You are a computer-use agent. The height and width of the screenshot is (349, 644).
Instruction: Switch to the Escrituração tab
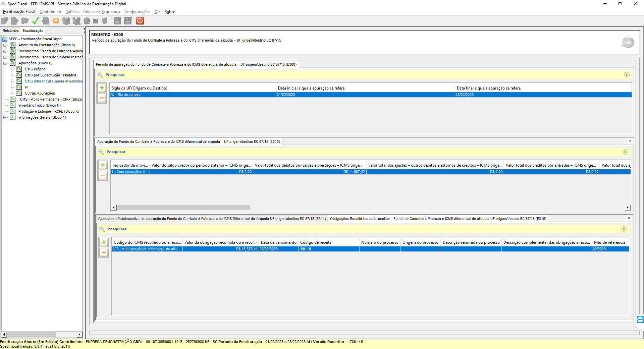[33, 31]
